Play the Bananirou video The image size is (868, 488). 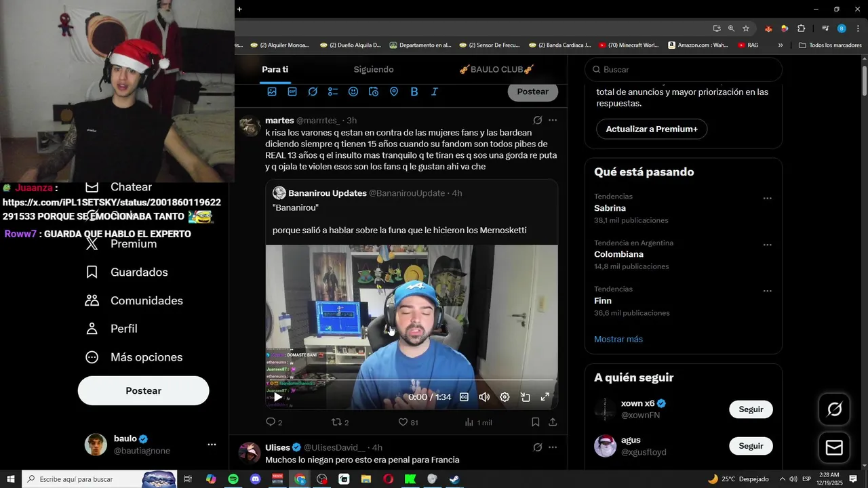[277, 397]
